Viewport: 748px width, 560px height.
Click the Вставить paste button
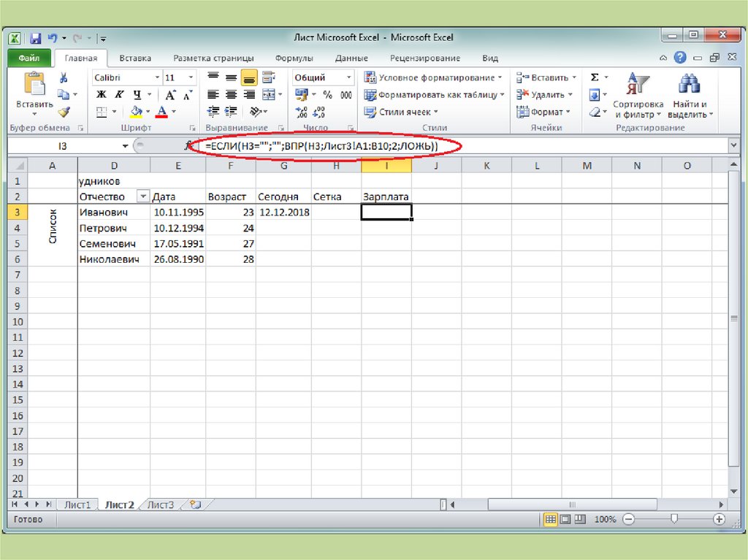click(x=34, y=93)
